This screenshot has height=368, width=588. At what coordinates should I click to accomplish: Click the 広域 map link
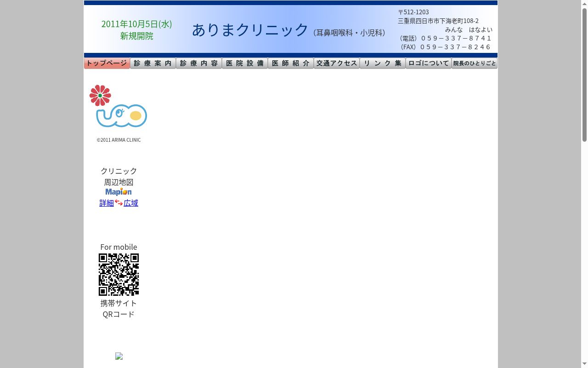[131, 203]
